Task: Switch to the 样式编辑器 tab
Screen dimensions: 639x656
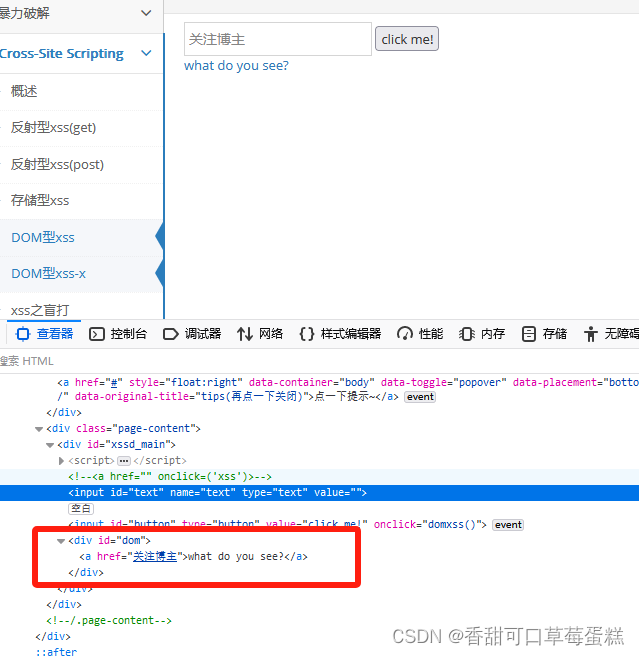Action: pos(351,334)
